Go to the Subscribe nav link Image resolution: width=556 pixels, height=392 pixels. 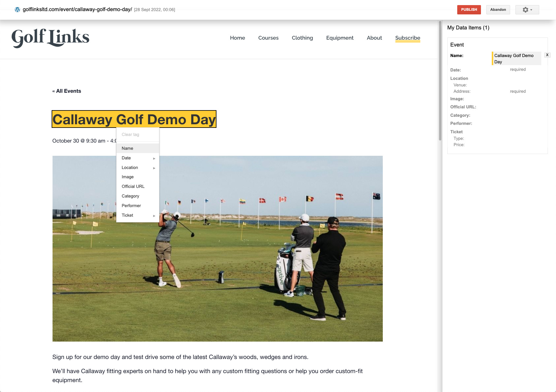click(x=408, y=38)
